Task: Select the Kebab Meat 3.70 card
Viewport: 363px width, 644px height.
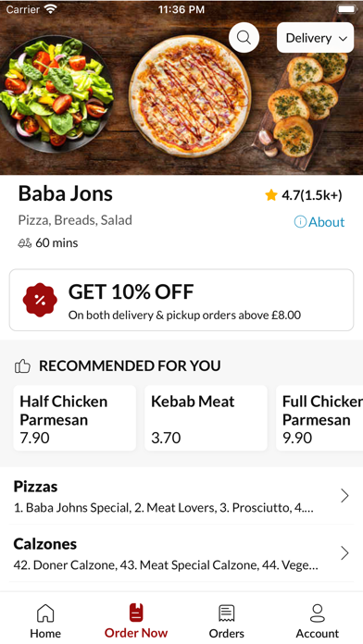Action: point(206,418)
